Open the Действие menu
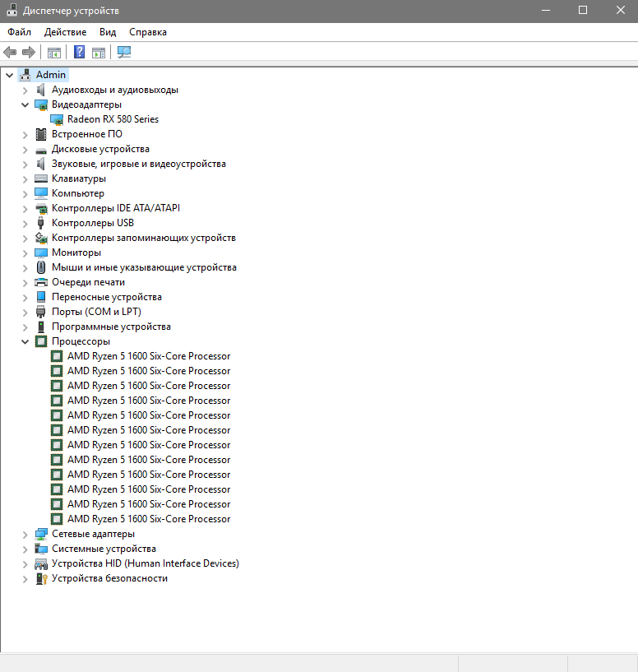The height and width of the screenshot is (672, 638). click(x=65, y=32)
